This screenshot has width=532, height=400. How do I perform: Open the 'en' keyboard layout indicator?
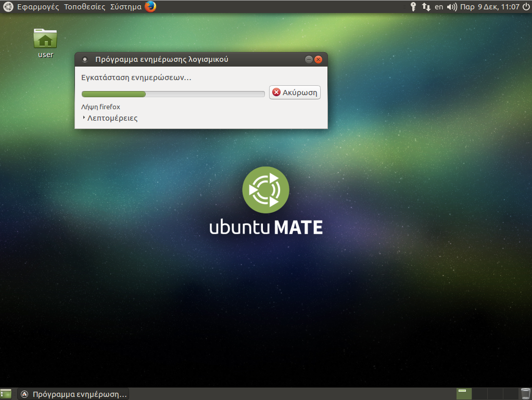pos(439,7)
